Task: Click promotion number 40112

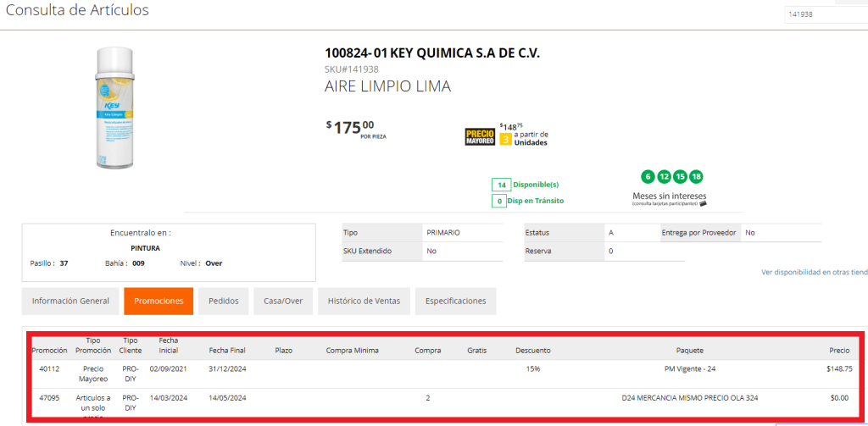Action: point(49,368)
